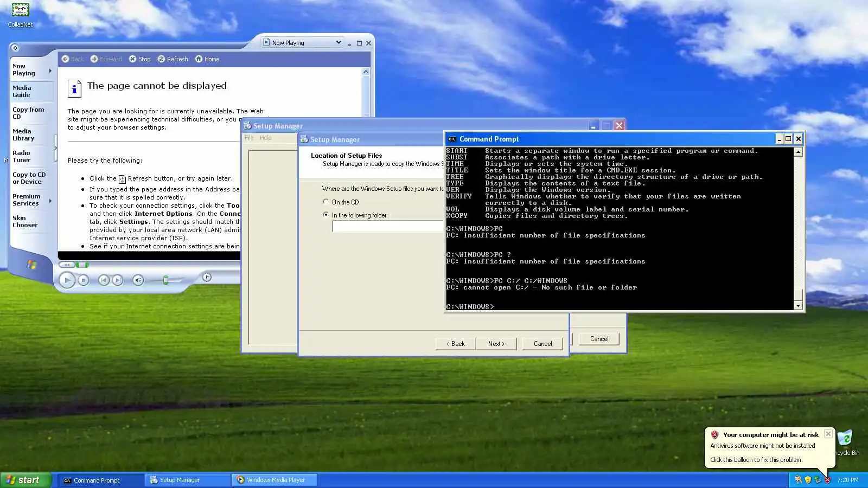Click the Previous track button in Media Player

click(x=103, y=280)
